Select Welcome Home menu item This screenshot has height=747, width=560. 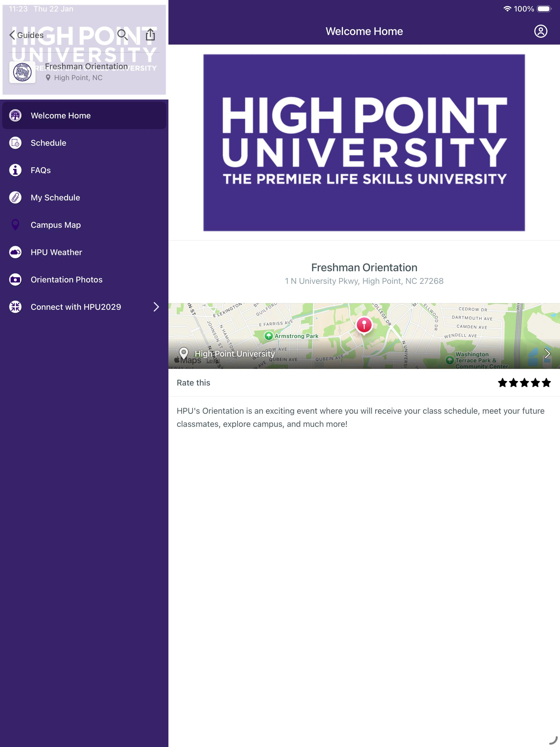[x=61, y=115]
